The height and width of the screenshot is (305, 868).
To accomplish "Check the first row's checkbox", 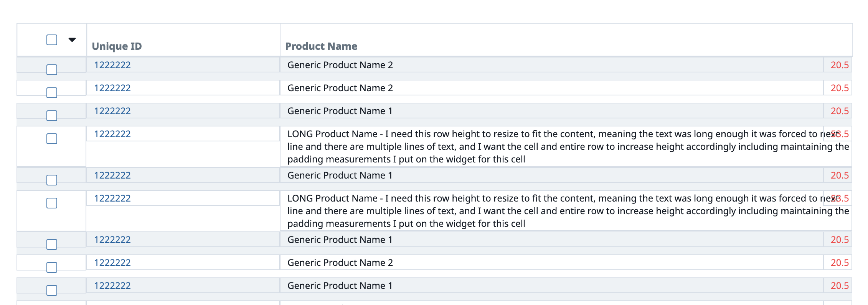I will click(x=52, y=70).
